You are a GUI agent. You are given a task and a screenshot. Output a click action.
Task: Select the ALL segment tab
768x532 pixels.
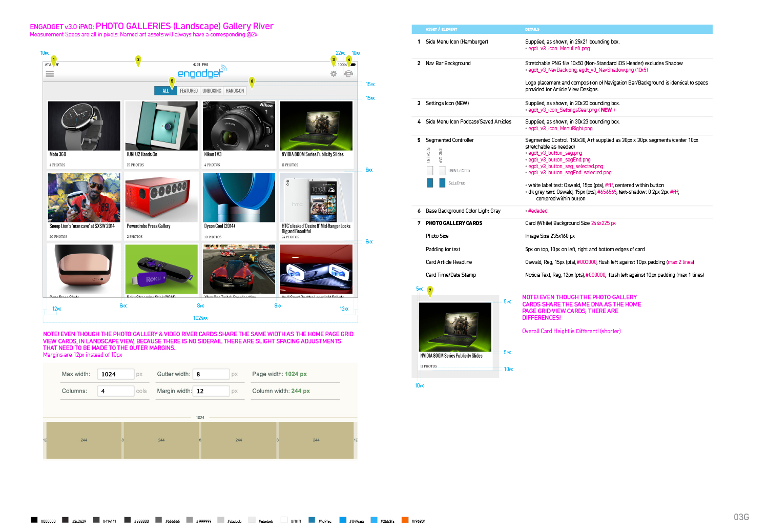[x=166, y=91]
